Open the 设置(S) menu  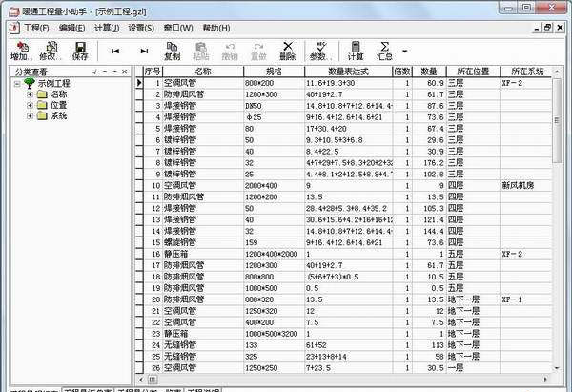point(141,28)
